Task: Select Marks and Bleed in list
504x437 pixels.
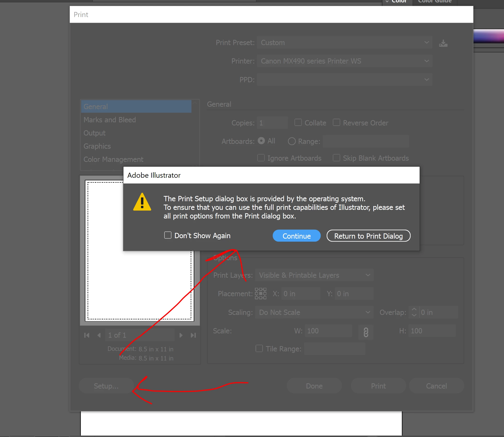Action: [x=110, y=120]
